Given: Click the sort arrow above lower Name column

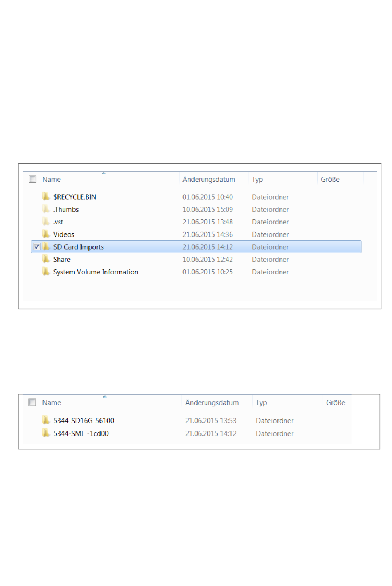Looking at the screenshot, I should [105, 396].
